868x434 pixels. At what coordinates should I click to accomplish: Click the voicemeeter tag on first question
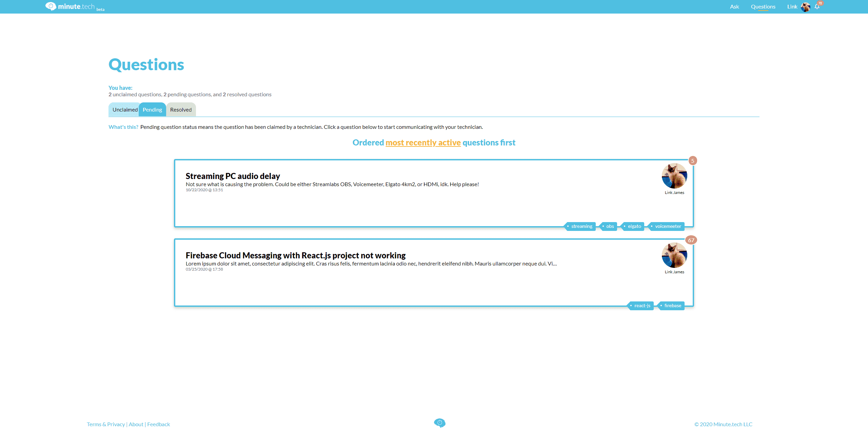pos(669,226)
